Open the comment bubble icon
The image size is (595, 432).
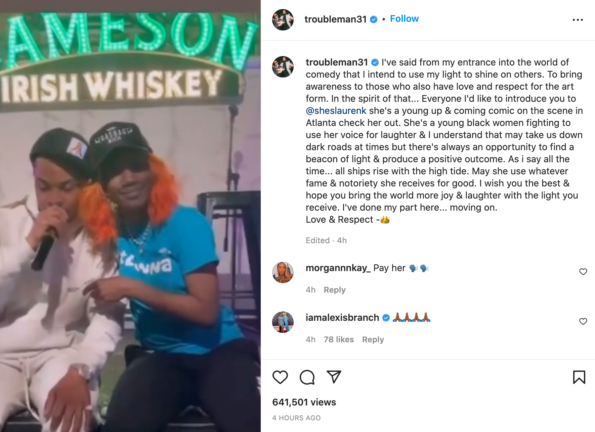307,377
